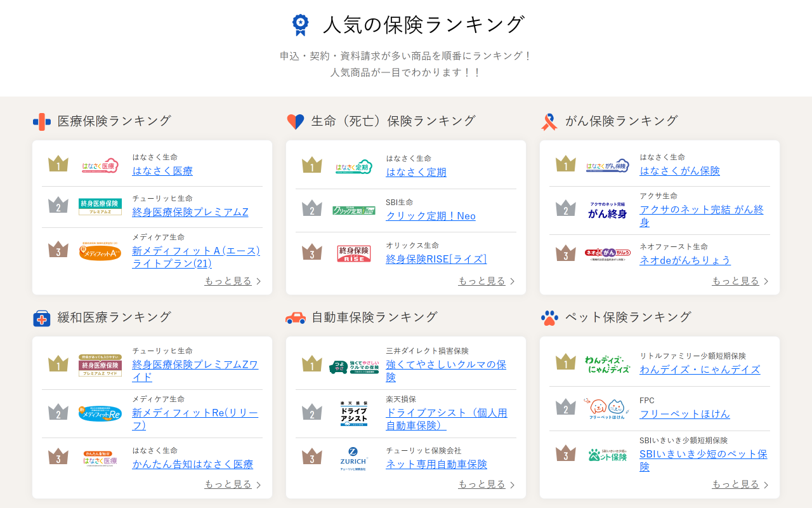This screenshot has width=812, height=508.
Task: Expand もっと見る under medical insurance ranking
Action: [232, 281]
